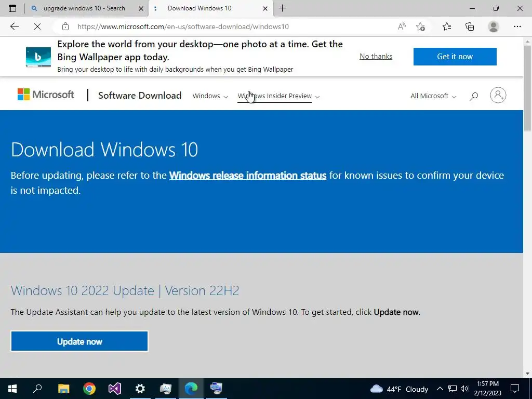The height and width of the screenshot is (399, 532).
Task: Open the browser profile avatar
Action: tap(494, 26)
